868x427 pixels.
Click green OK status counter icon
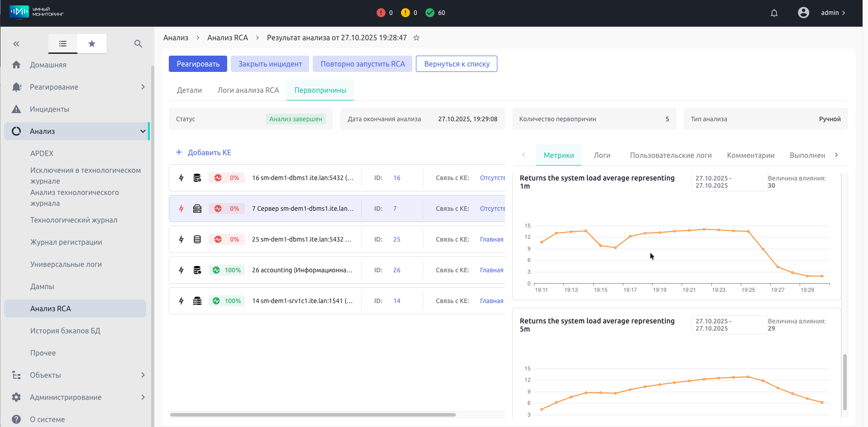(x=429, y=13)
